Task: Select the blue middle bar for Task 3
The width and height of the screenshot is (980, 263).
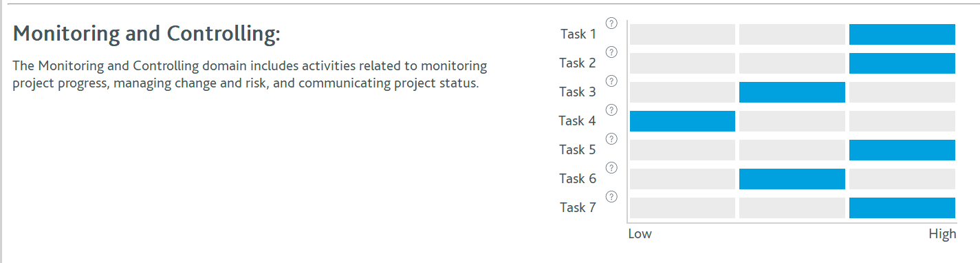Action: click(792, 92)
